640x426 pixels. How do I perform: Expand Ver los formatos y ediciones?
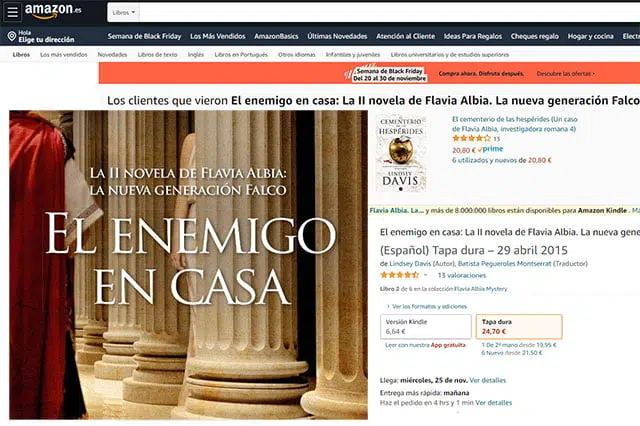(427, 306)
